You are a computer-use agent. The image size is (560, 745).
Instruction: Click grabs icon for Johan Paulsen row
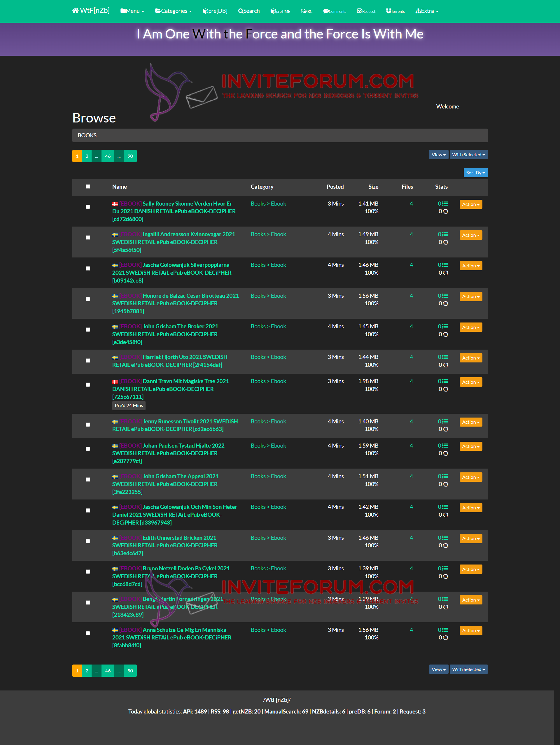(x=445, y=453)
